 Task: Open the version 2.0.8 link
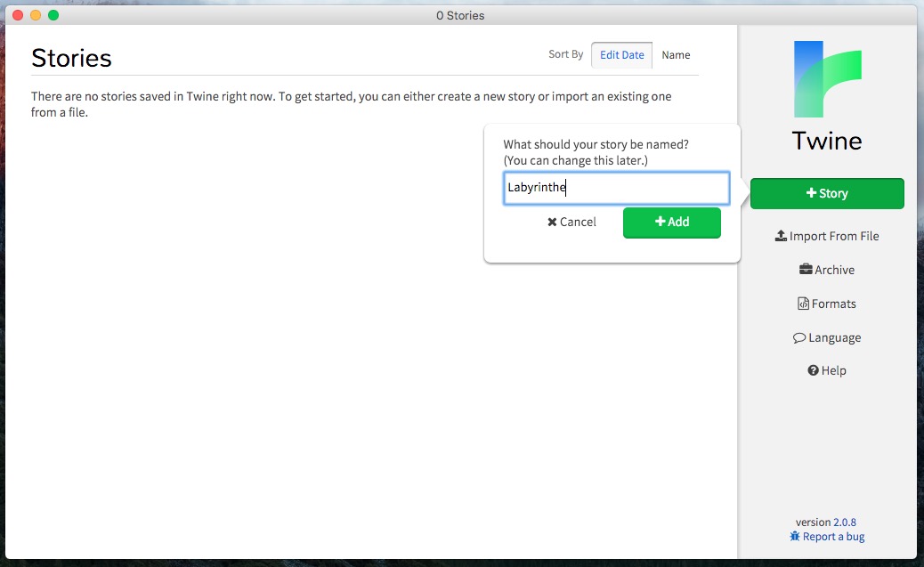[x=845, y=522]
